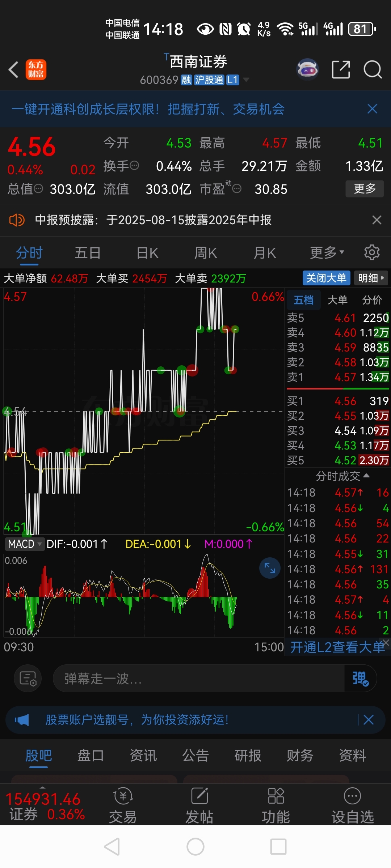Switch to 月K chart tab
The image size is (391, 868).
(x=265, y=252)
